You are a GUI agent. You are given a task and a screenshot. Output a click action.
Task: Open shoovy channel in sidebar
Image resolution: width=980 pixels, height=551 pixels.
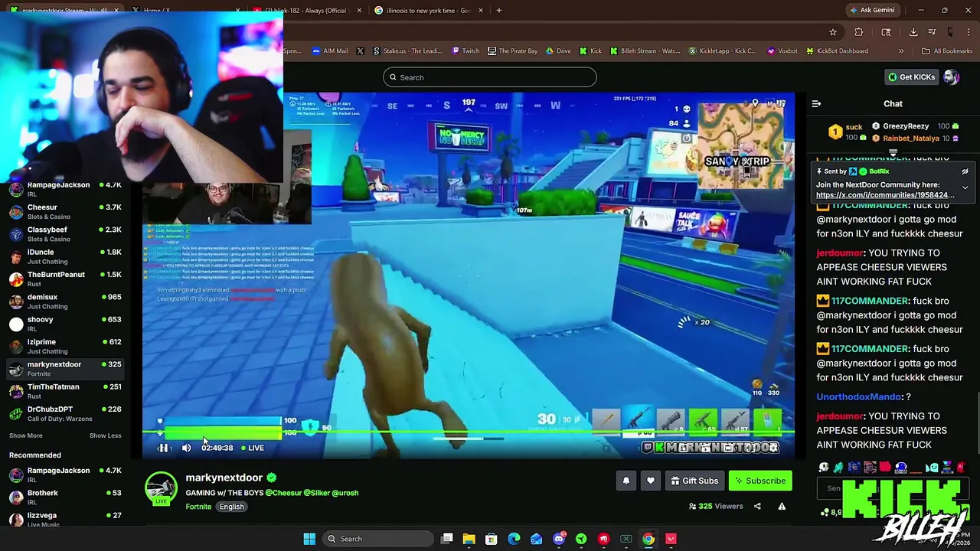pyautogui.click(x=65, y=324)
